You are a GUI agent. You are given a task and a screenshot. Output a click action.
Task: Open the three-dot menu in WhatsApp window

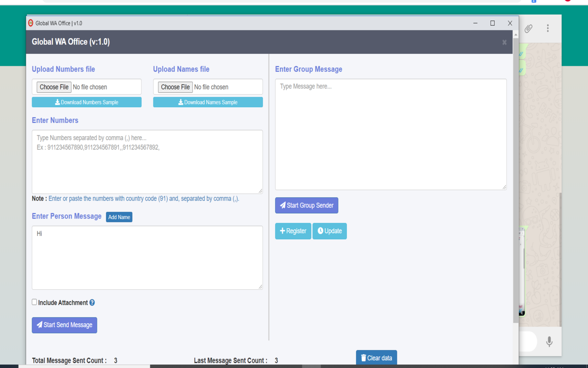tap(548, 29)
